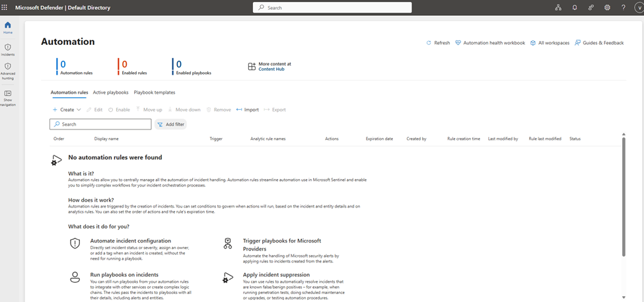This screenshot has height=302, width=644.
Task: Click the Trigger playbooks for Microsoft Providers icon
Action: (227, 243)
